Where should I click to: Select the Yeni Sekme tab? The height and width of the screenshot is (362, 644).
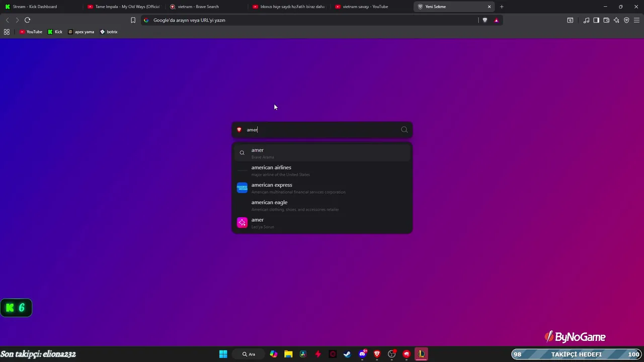coord(454,7)
